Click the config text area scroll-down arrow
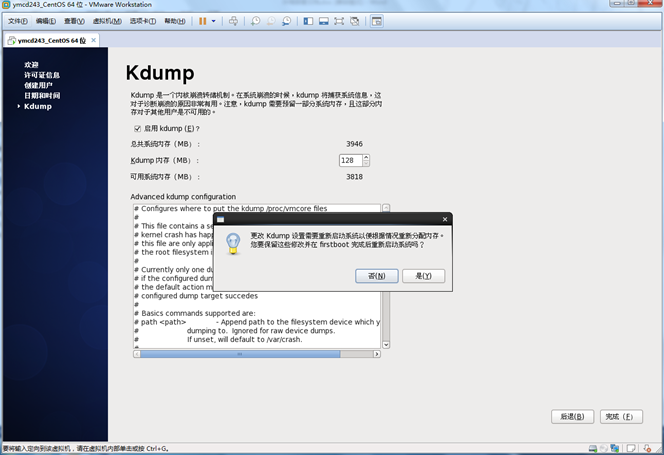 point(386,345)
